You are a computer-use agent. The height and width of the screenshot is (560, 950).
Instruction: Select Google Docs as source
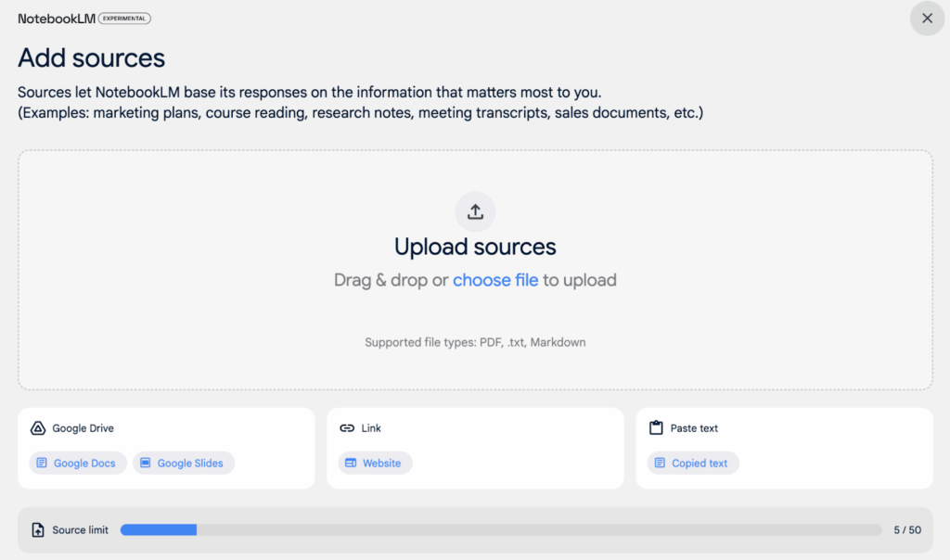(x=76, y=463)
